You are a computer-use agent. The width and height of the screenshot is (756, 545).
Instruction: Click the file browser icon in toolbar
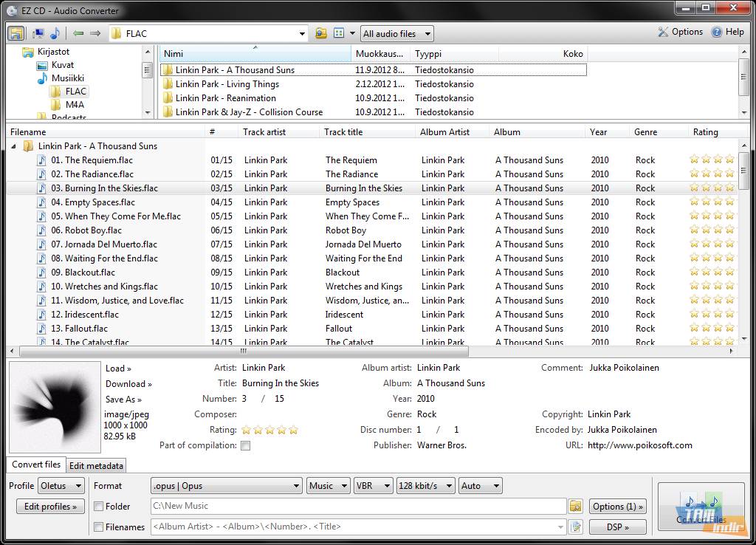tap(16, 33)
